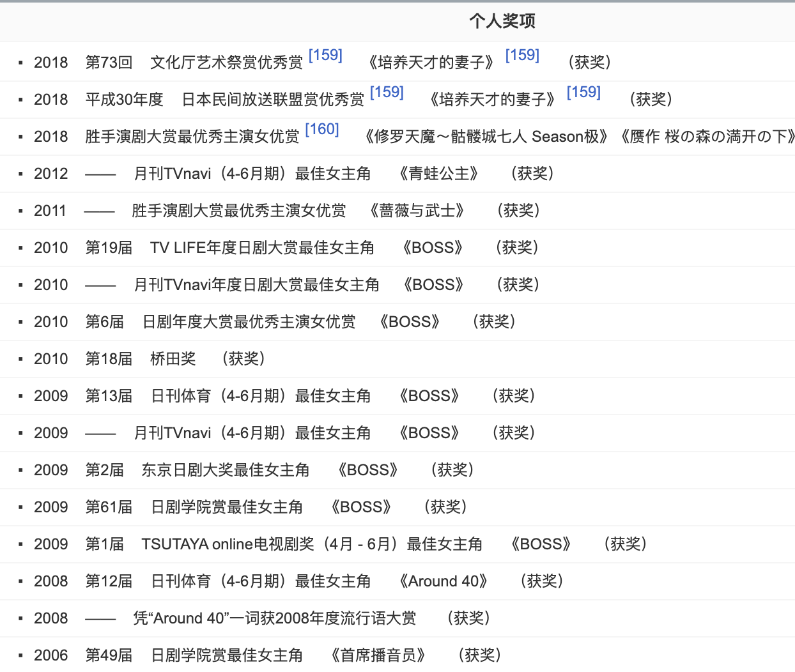
Task: Click 第73回 text in 2018 row
Action: click(x=109, y=63)
